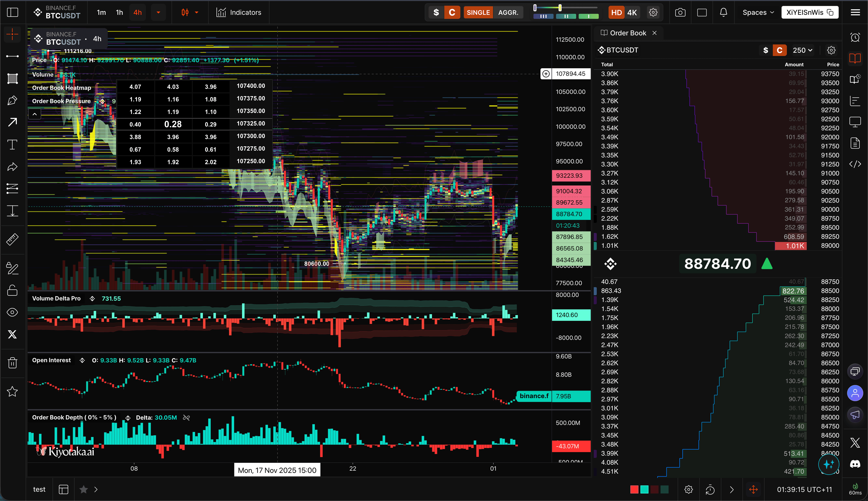Select the rectangle drawing tool
This screenshot has height=501, width=868.
[12, 79]
